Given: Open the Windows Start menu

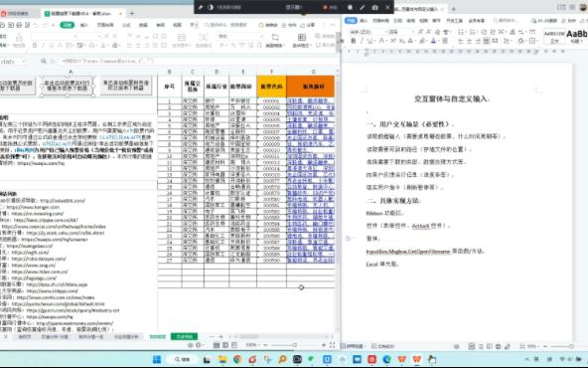Looking at the screenshot, I should [x=157, y=359].
